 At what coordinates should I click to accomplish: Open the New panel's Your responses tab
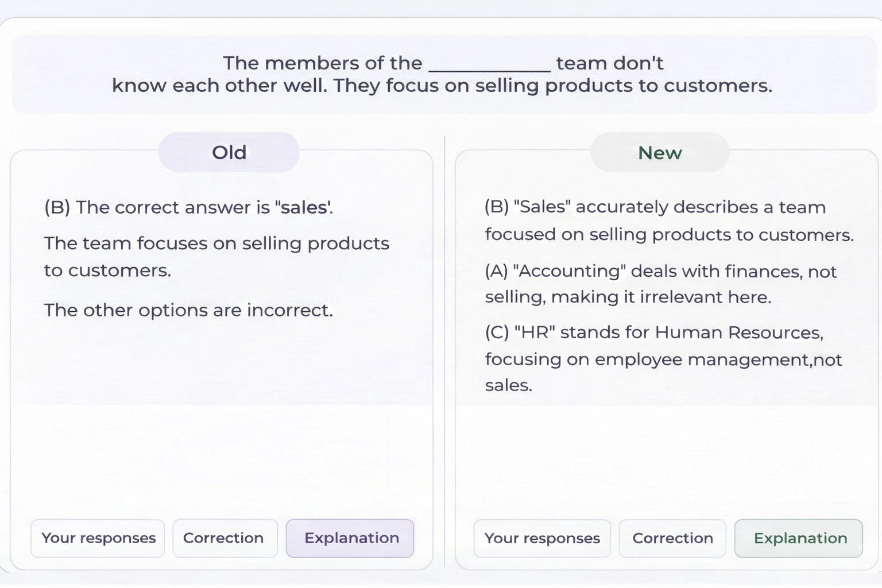point(542,539)
